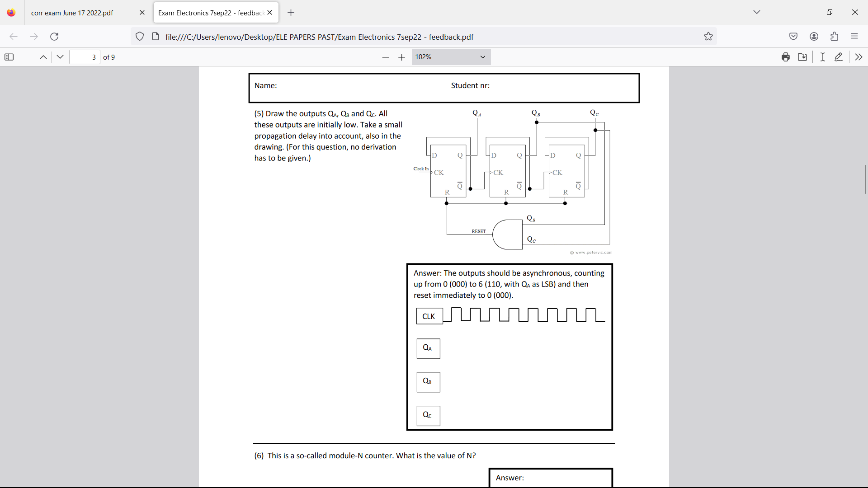Save page to Pocket
This screenshot has width=868, height=488.
pyautogui.click(x=793, y=36)
